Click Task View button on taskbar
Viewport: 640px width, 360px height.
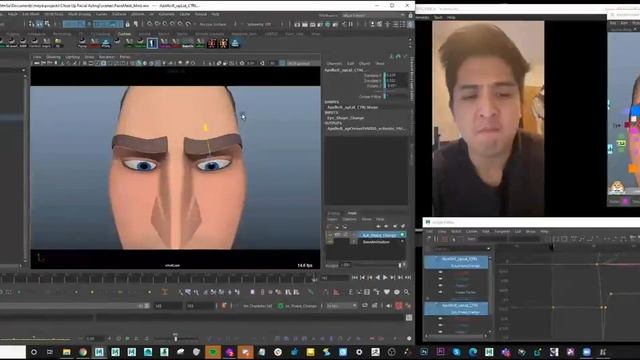(50, 352)
